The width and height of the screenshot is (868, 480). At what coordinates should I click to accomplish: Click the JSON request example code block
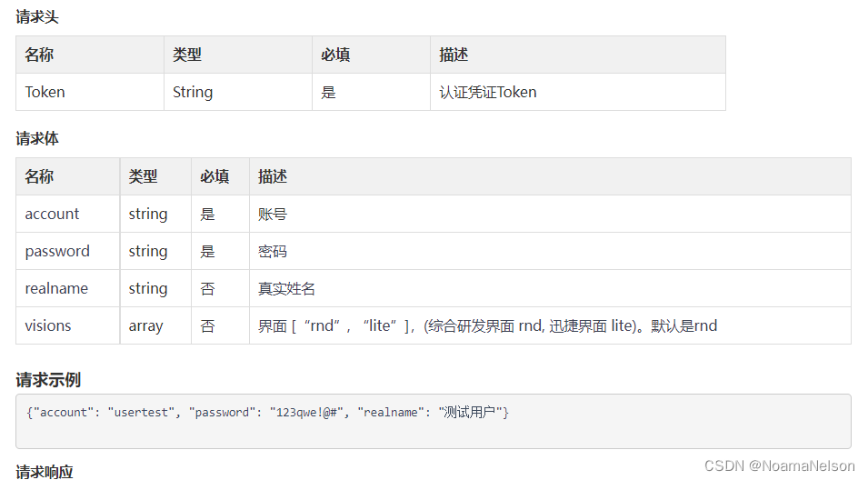(x=434, y=421)
